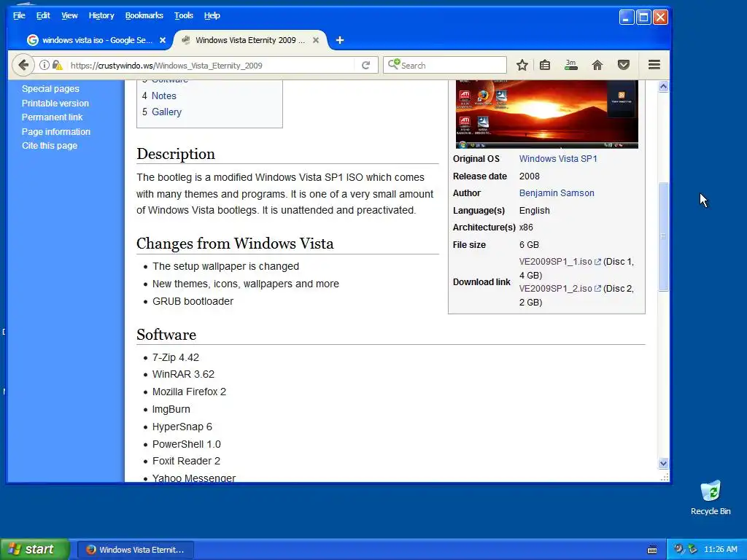Go to home page icon

[597, 65]
